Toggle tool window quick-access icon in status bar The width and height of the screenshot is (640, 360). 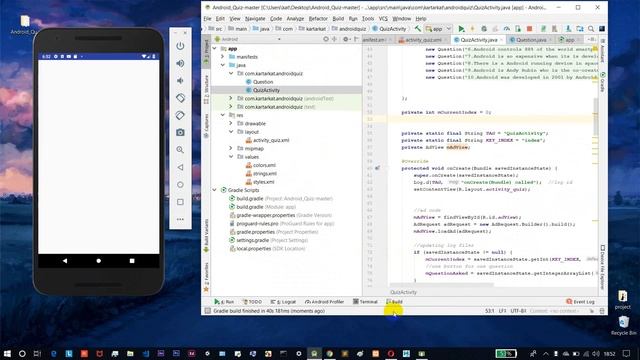coord(208,311)
